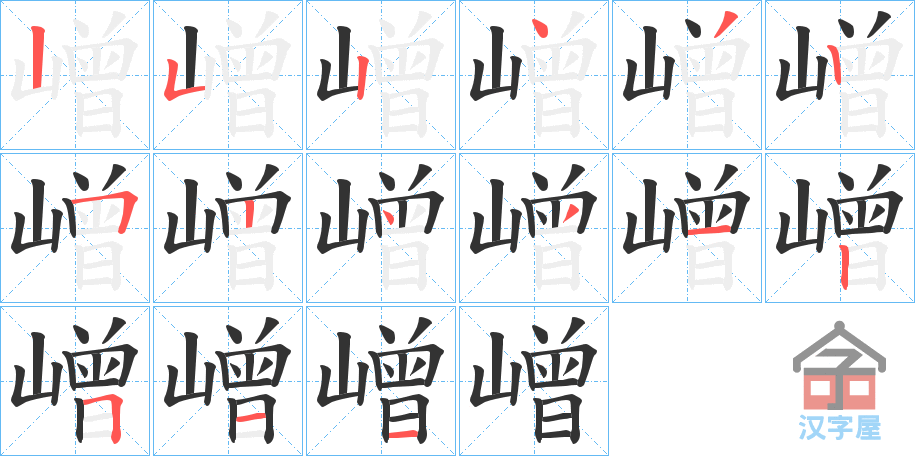Select the eighth stroke step tile

coord(228,228)
